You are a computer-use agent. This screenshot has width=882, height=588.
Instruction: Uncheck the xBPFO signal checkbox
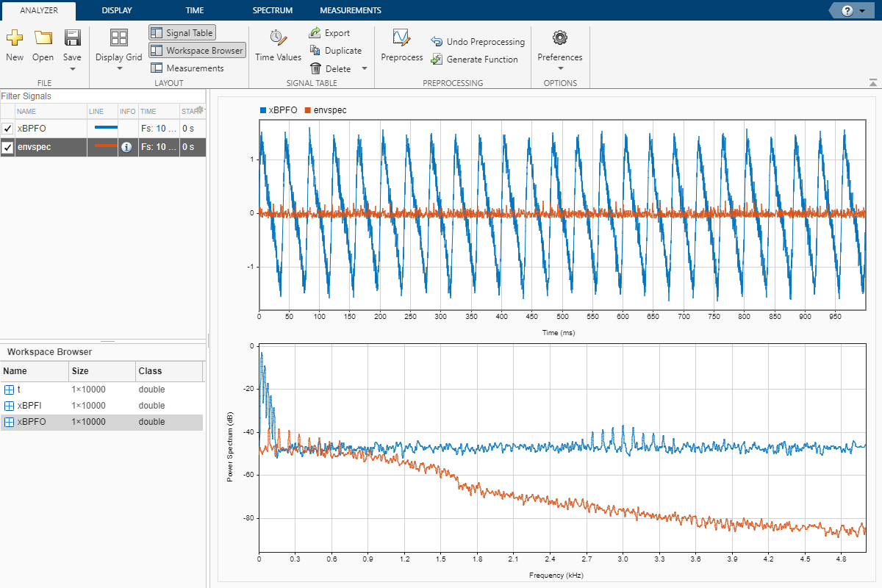tap(7, 129)
